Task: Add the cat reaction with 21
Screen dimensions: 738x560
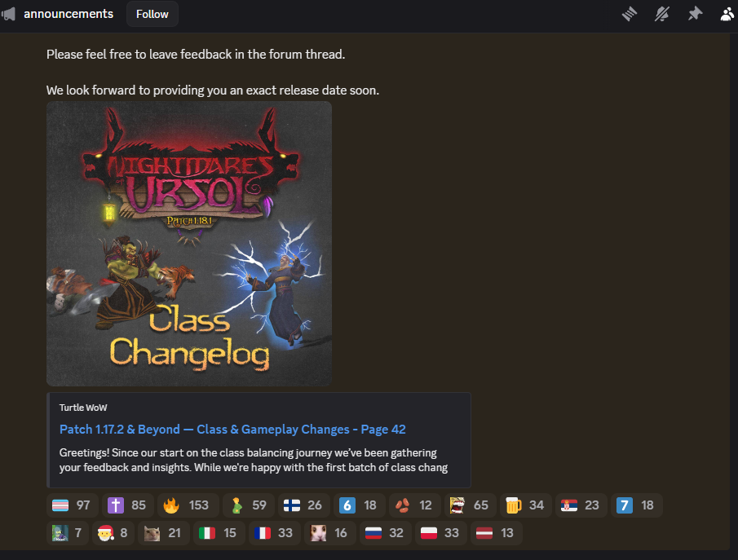Action: [x=164, y=533]
